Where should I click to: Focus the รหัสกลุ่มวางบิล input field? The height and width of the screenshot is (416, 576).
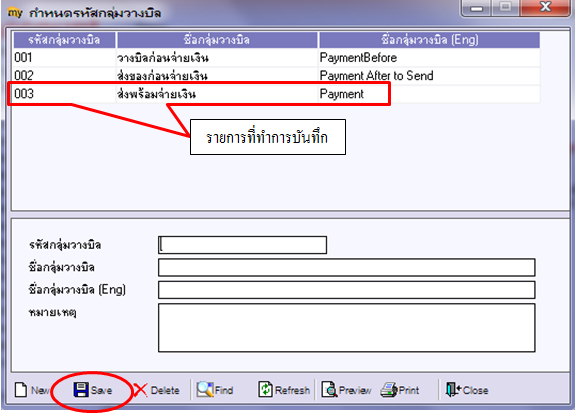click(242, 245)
